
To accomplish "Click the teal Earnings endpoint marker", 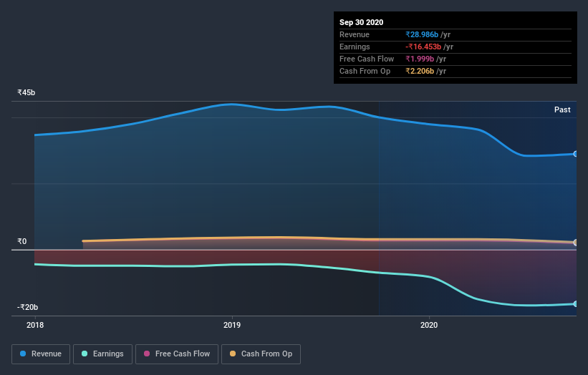I will coord(575,304).
